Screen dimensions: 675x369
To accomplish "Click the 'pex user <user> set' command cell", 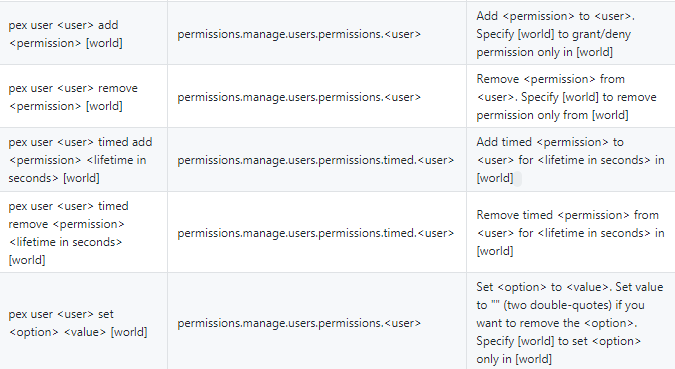I will point(84,323).
